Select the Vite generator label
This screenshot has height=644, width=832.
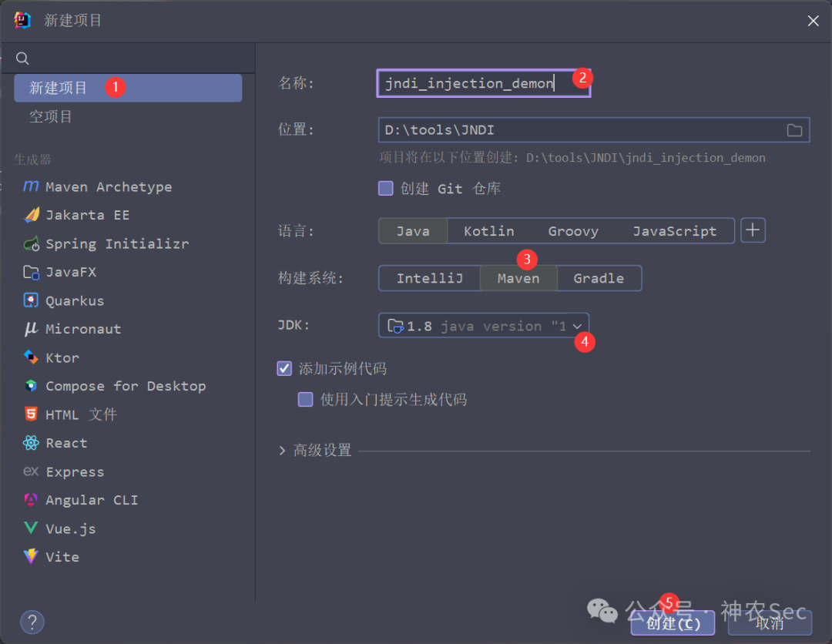[62, 556]
